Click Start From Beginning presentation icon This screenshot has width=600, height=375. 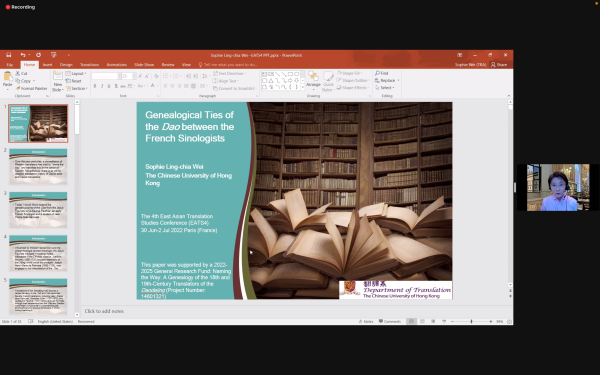pos(54,55)
